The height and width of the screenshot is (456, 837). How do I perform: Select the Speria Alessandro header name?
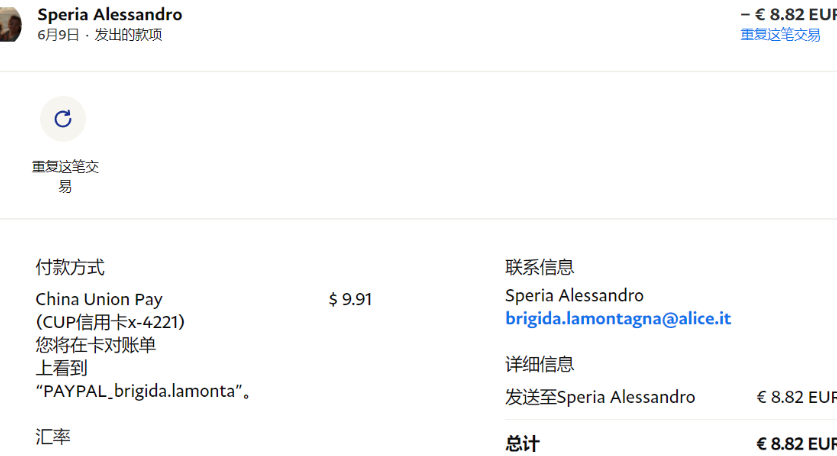pyautogui.click(x=109, y=14)
